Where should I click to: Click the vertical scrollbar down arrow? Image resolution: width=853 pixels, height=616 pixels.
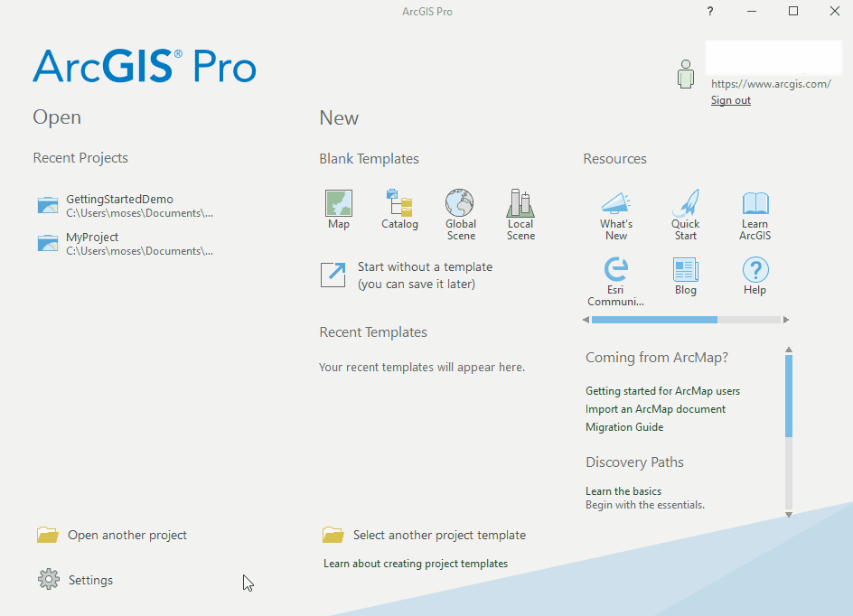pos(789,514)
